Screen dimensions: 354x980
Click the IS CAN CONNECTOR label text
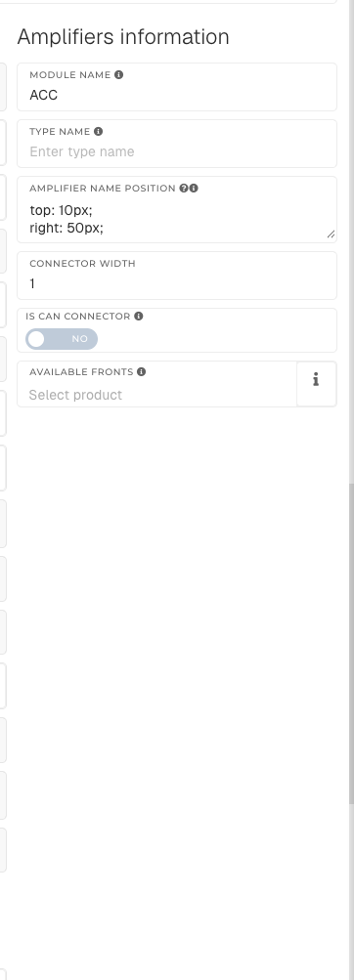[78, 317]
